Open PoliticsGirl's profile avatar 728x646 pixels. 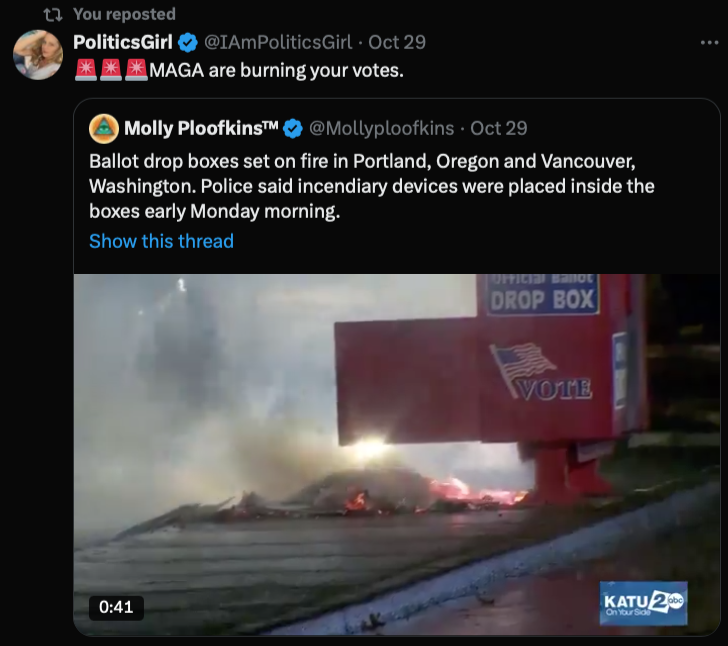(38, 55)
